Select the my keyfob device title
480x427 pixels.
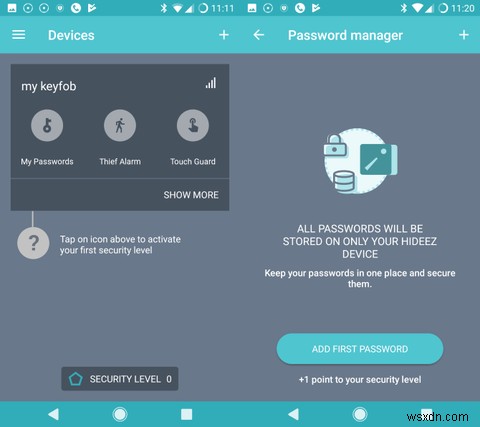49,86
